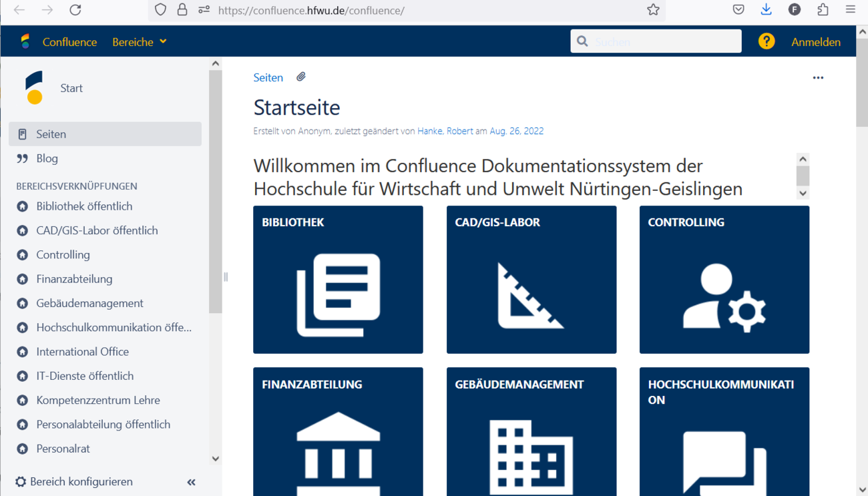Click the Aug. 26, 2022 date link

[x=516, y=131]
